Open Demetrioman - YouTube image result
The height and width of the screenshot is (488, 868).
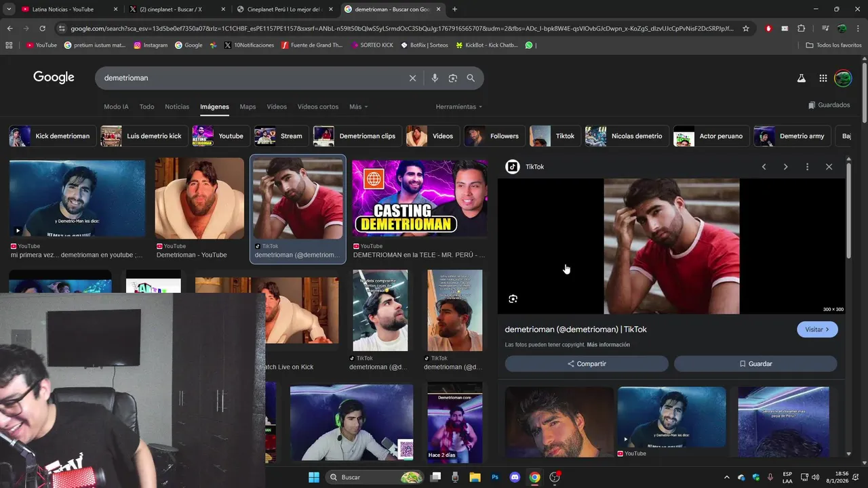tap(199, 198)
